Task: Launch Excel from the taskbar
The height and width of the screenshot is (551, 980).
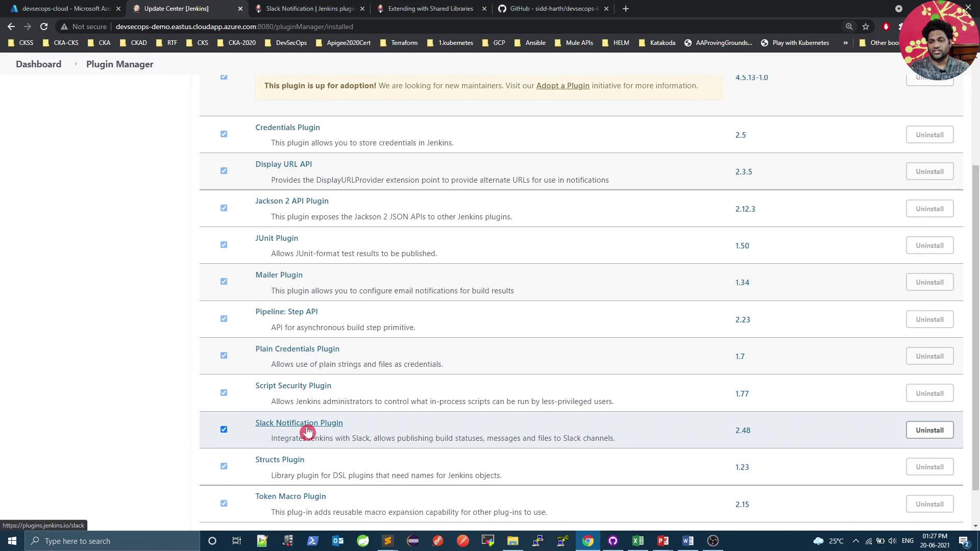Action: click(638, 541)
